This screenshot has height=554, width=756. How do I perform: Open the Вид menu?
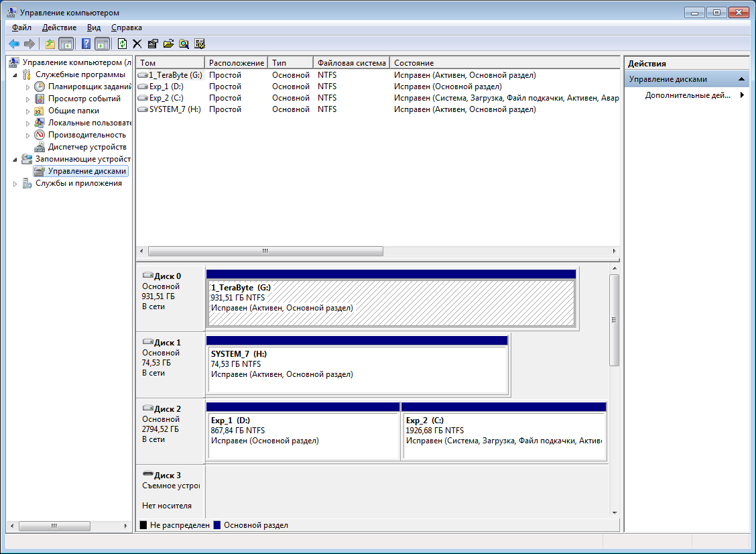pos(94,27)
